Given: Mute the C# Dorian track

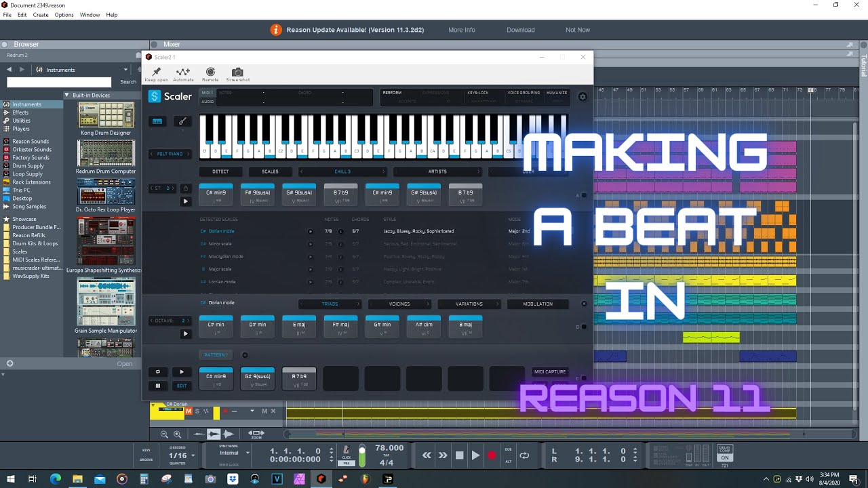Looking at the screenshot, I should (189, 411).
